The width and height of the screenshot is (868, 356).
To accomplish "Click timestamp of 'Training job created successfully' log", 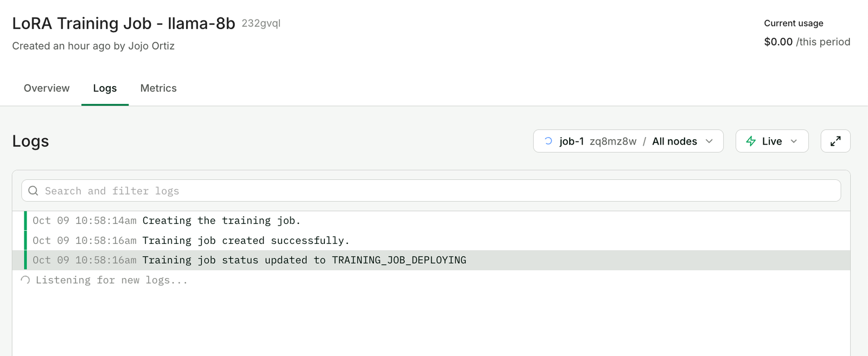I will tap(85, 241).
